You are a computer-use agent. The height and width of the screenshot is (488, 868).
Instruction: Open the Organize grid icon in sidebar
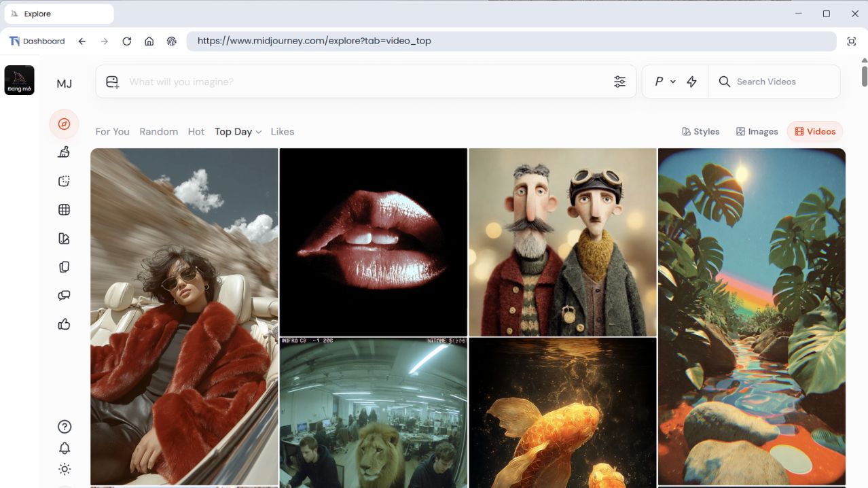click(x=64, y=210)
